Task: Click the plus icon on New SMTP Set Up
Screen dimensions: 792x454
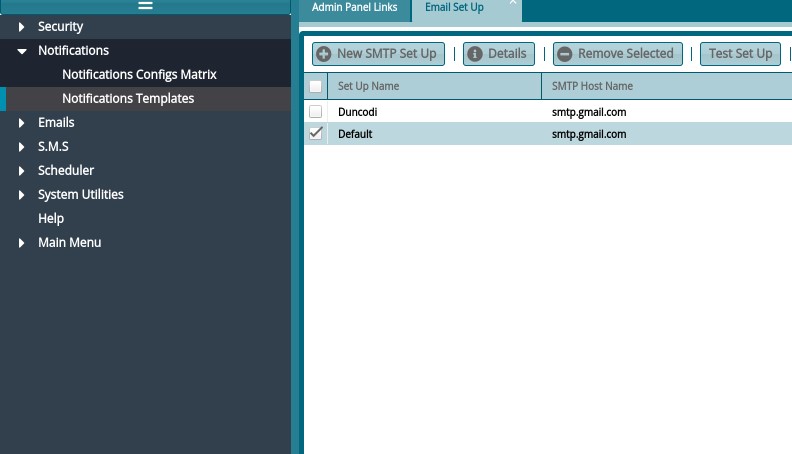Action: point(324,54)
